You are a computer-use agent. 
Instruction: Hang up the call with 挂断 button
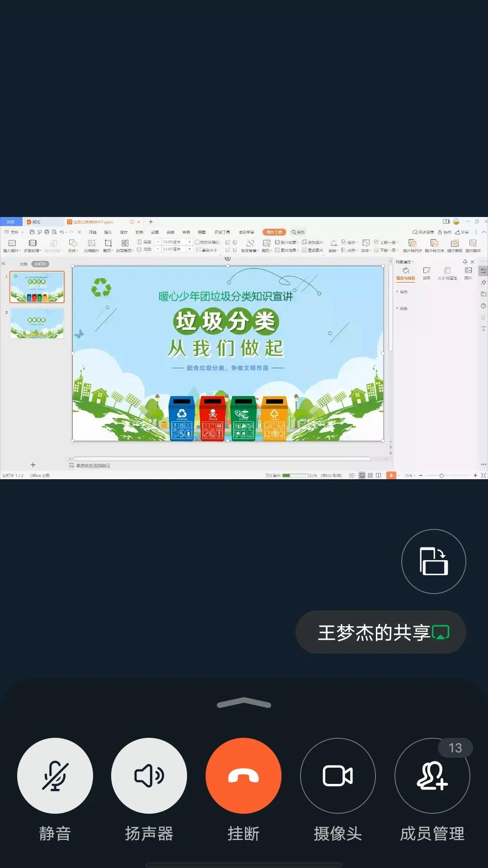pos(243,776)
